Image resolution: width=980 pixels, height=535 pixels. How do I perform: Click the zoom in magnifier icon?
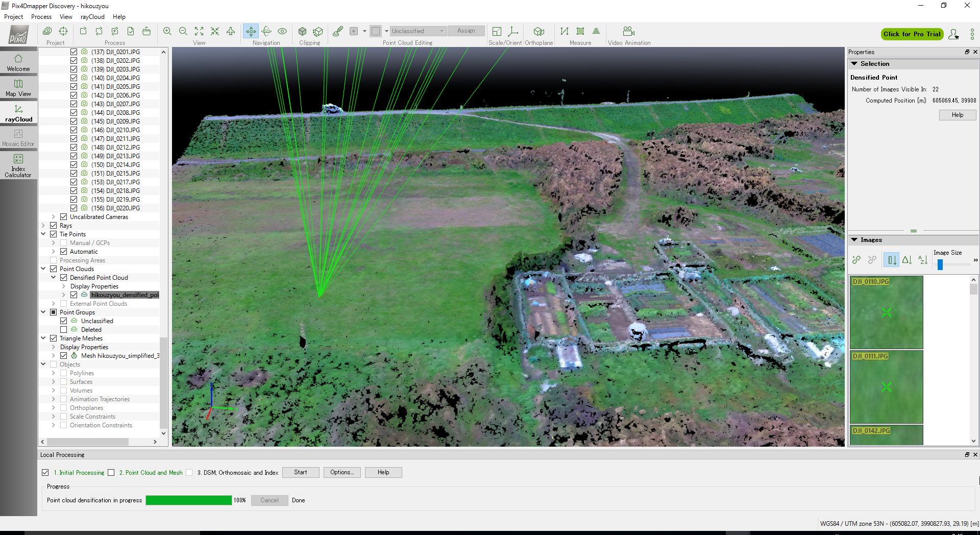[167, 31]
